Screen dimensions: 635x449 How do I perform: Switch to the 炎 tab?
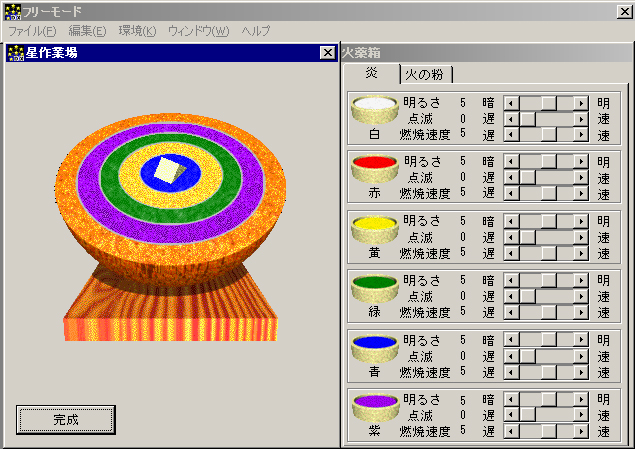pos(371,73)
